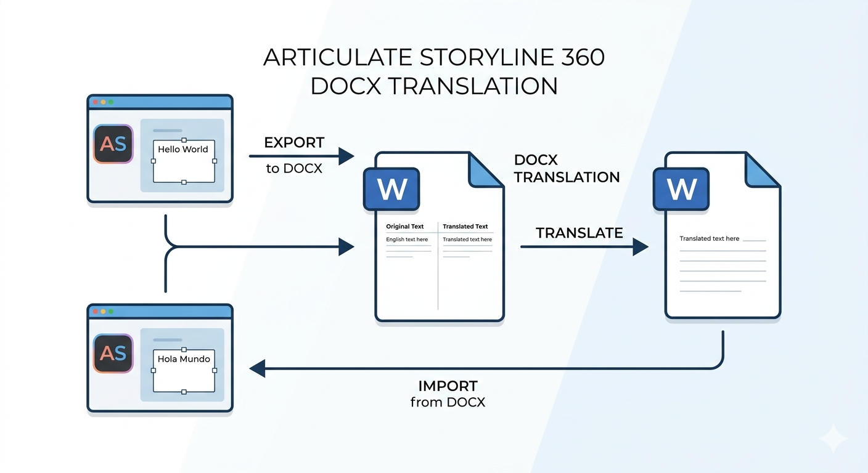Click the ARTICULATE STORYLINE 360 title line
This screenshot has width=868, height=473.
click(x=434, y=57)
